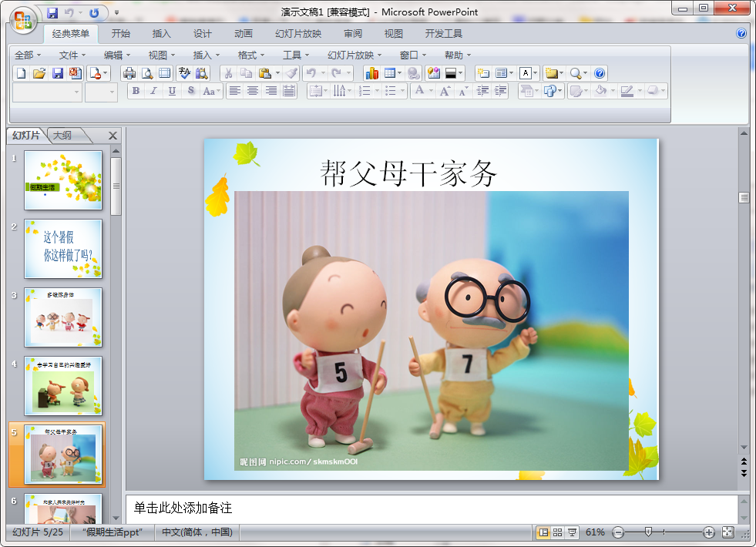The height and width of the screenshot is (547, 756).
Task: Toggle Italic formatting
Action: [x=154, y=91]
